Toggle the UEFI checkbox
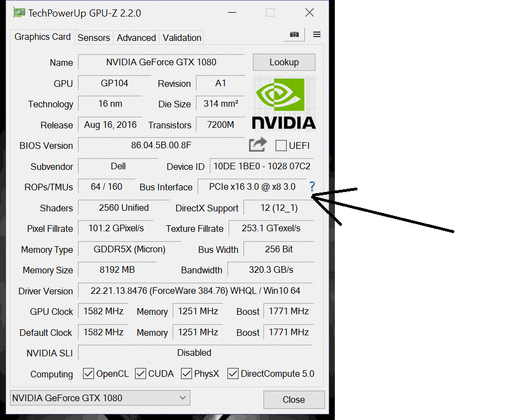The image size is (518, 420). pyautogui.click(x=281, y=146)
